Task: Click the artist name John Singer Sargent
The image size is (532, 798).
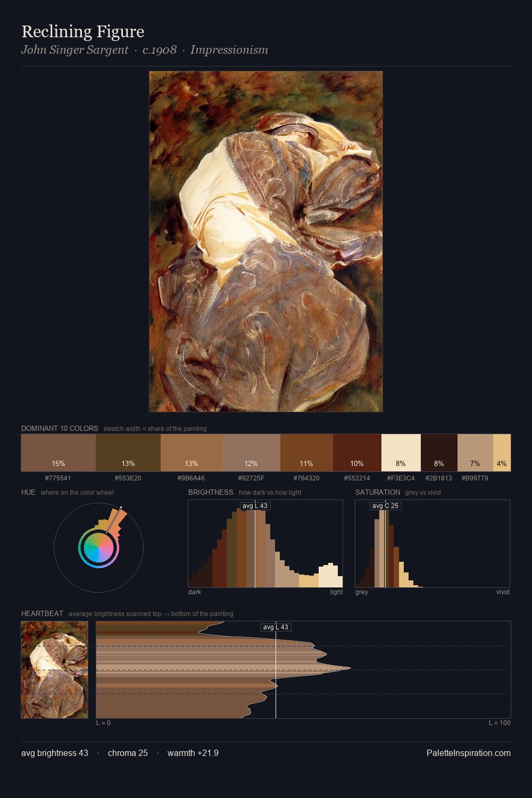Action: 75,50
